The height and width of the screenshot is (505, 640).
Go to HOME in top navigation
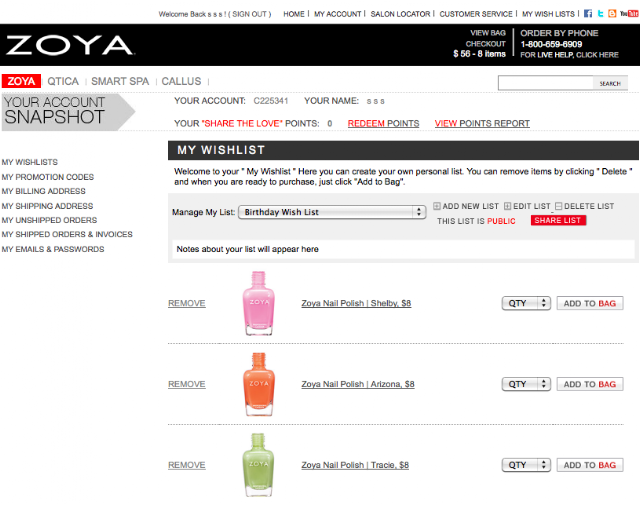pyautogui.click(x=294, y=14)
